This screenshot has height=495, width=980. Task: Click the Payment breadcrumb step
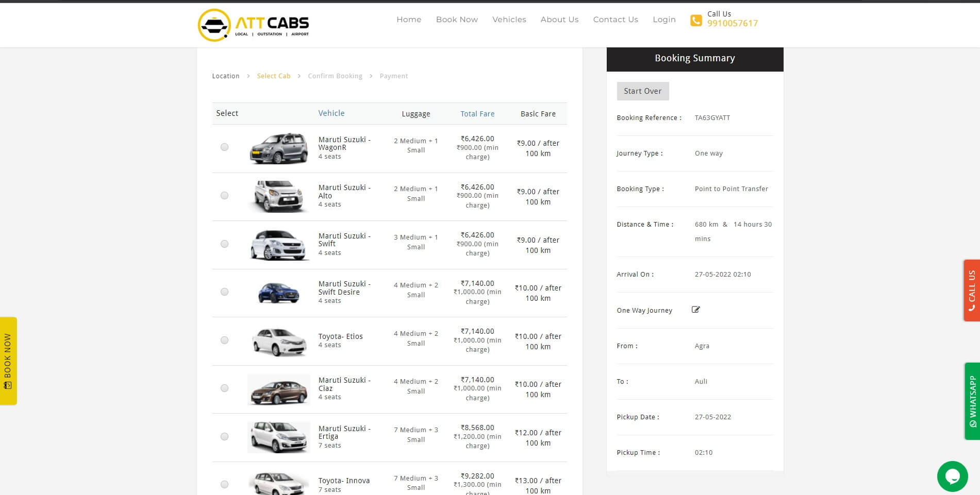pyautogui.click(x=394, y=76)
